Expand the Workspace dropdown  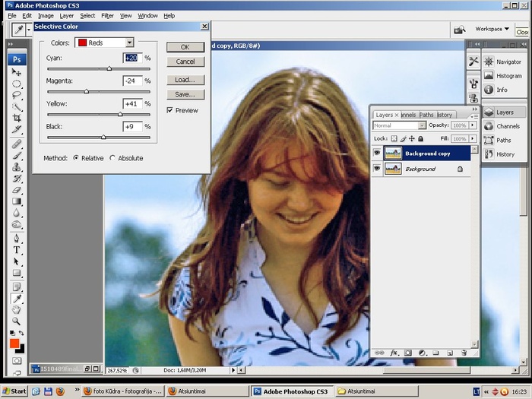[492, 29]
